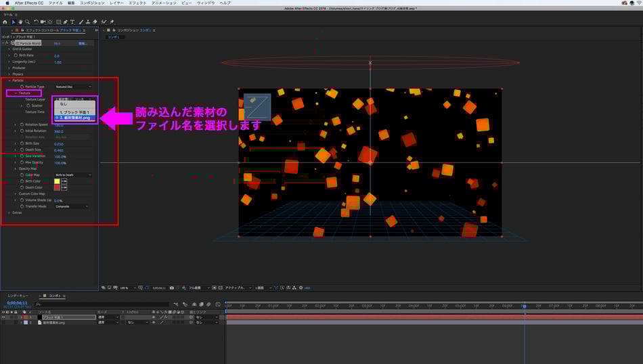Toggle the Max Opacity stopwatch

[x=22, y=162]
